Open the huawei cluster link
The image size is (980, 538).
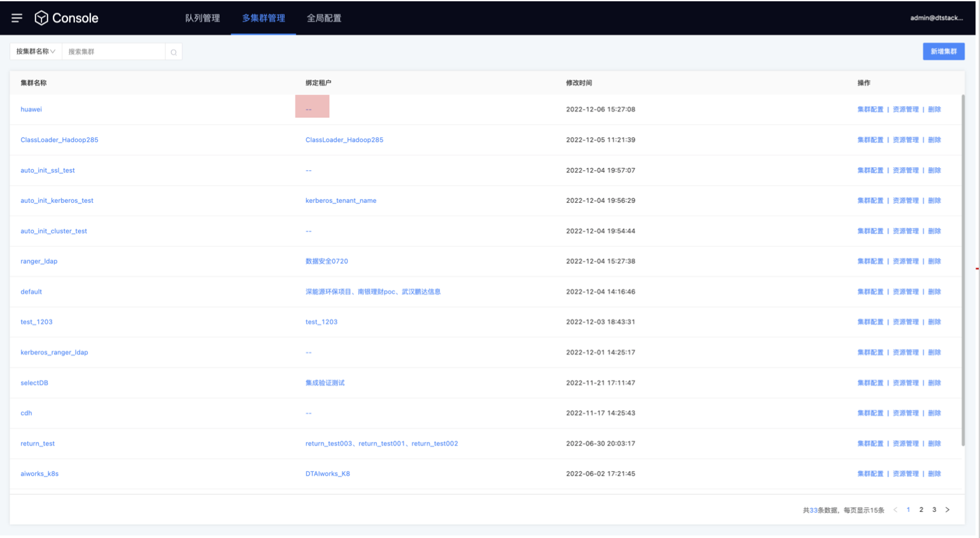pos(31,109)
